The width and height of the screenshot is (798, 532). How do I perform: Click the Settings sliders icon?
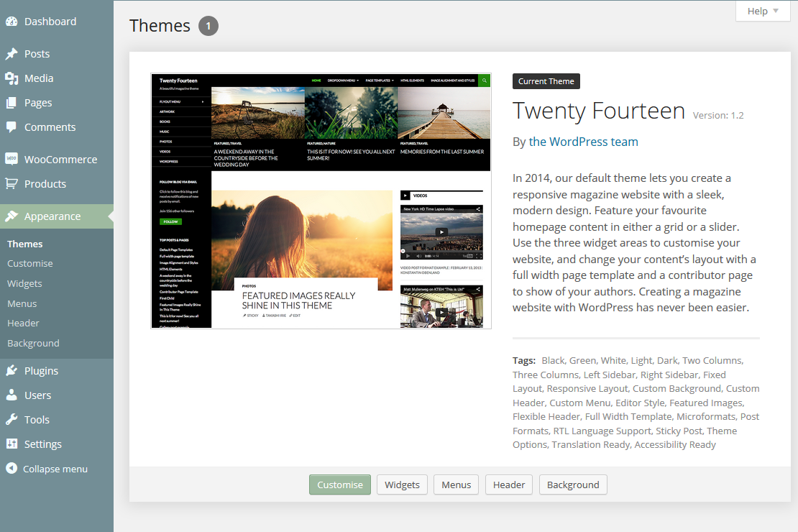[12, 444]
